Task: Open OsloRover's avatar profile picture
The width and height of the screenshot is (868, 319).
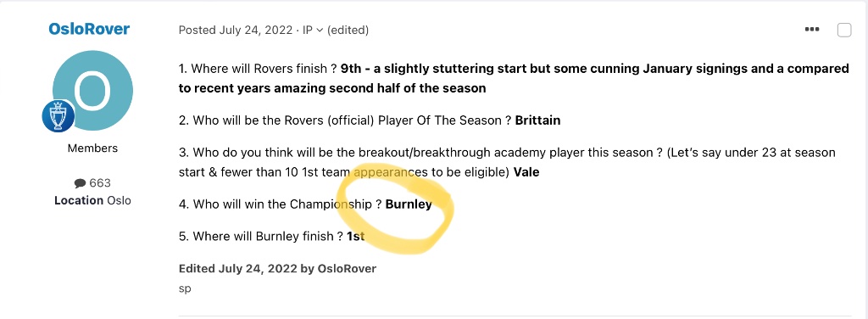Action: 92,90
